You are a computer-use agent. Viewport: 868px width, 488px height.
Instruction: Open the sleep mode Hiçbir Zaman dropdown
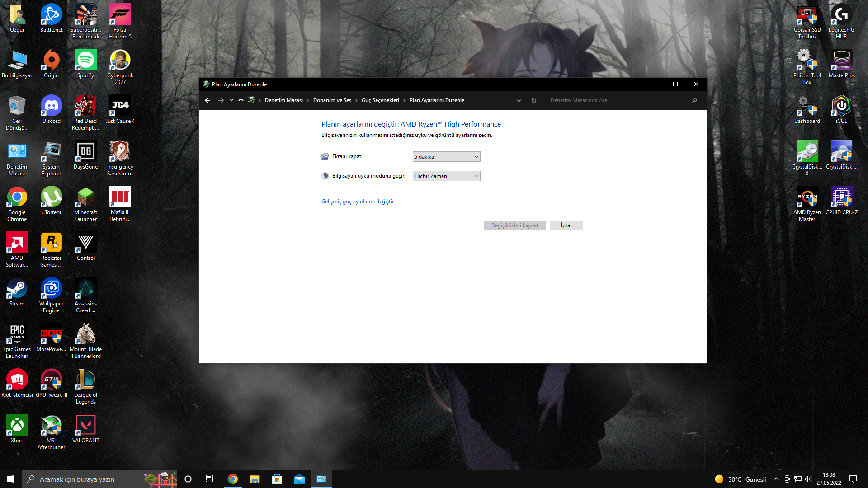pyautogui.click(x=446, y=176)
